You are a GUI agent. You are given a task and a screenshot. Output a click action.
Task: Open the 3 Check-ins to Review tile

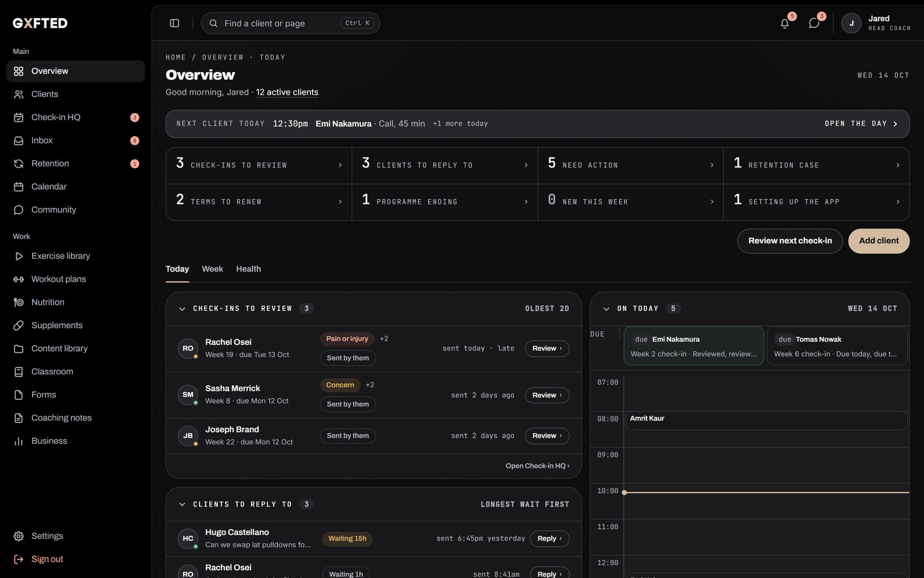click(259, 165)
